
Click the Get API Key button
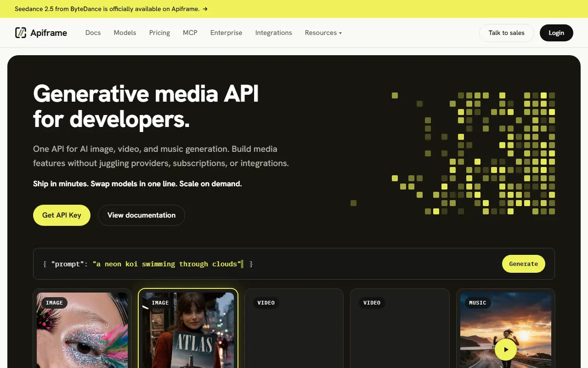point(62,215)
